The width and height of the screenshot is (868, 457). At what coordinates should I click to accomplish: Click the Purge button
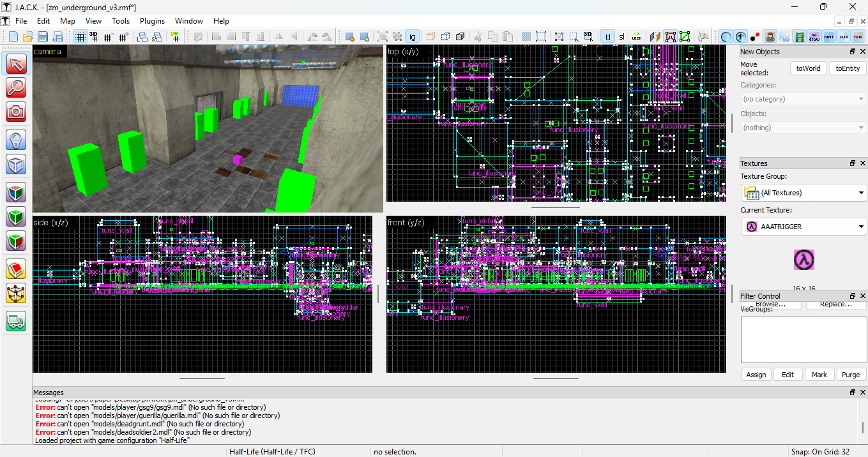(x=851, y=375)
